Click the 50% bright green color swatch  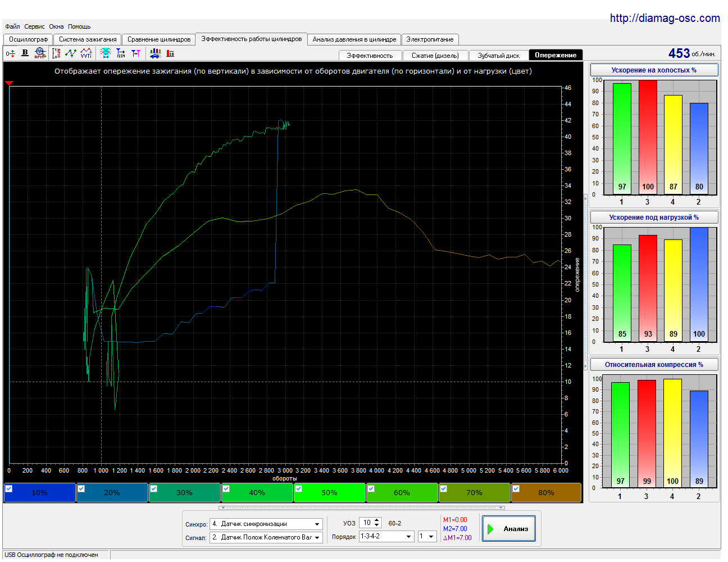(x=329, y=493)
